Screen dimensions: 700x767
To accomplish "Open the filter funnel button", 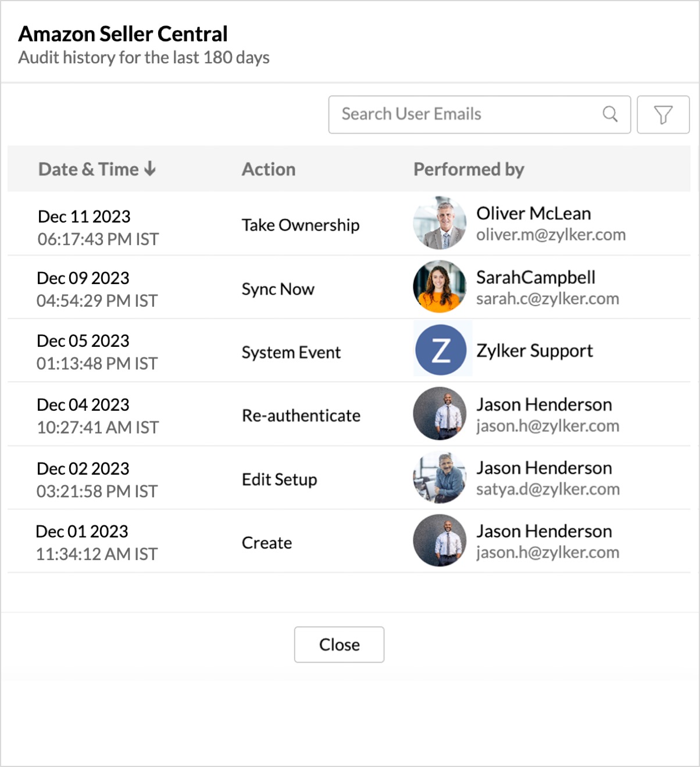I will [663, 114].
